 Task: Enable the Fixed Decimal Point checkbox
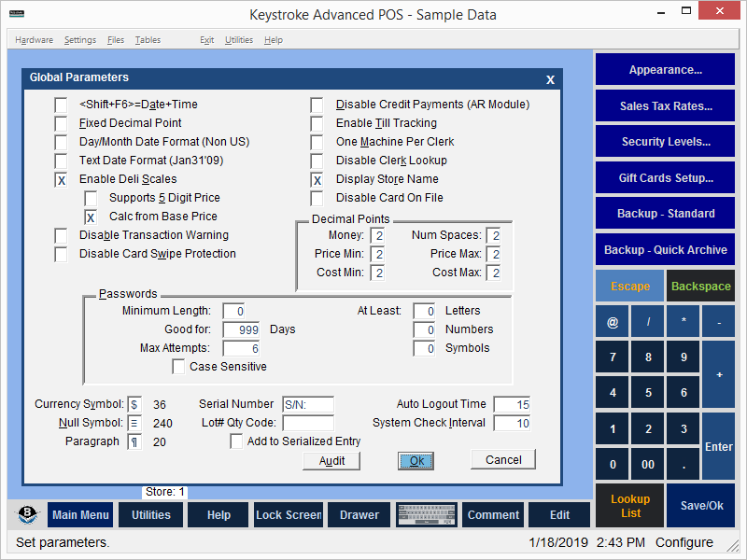[62, 123]
